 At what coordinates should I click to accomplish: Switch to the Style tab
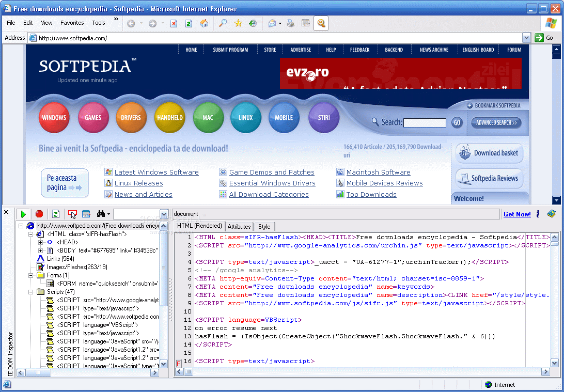click(264, 227)
